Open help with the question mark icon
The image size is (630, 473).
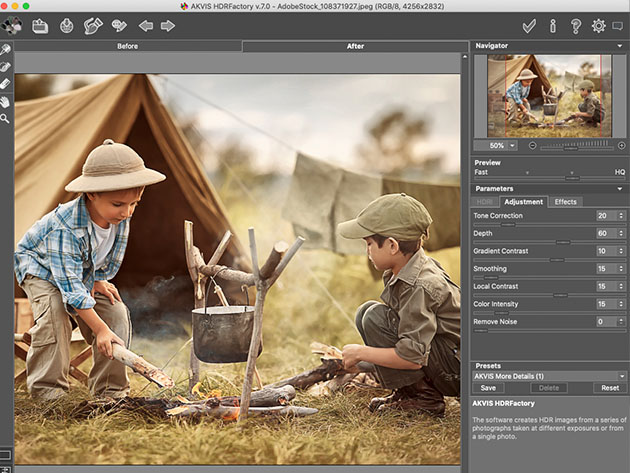(575, 25)
